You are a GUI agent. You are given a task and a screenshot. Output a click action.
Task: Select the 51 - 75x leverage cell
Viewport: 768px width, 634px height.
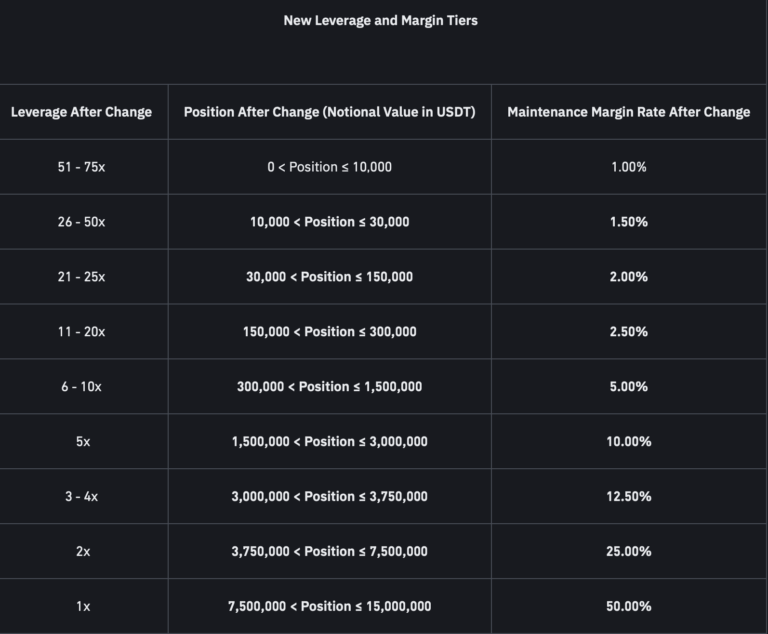click(x=81, y=167)
